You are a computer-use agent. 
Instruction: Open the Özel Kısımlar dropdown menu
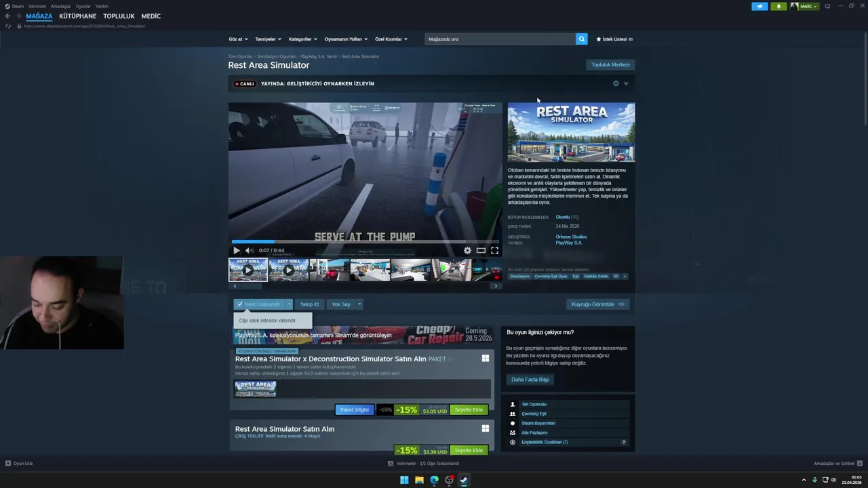click(391, 39)
